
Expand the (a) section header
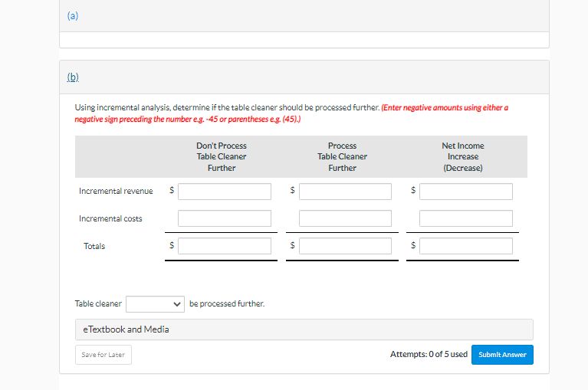point(72,15)
